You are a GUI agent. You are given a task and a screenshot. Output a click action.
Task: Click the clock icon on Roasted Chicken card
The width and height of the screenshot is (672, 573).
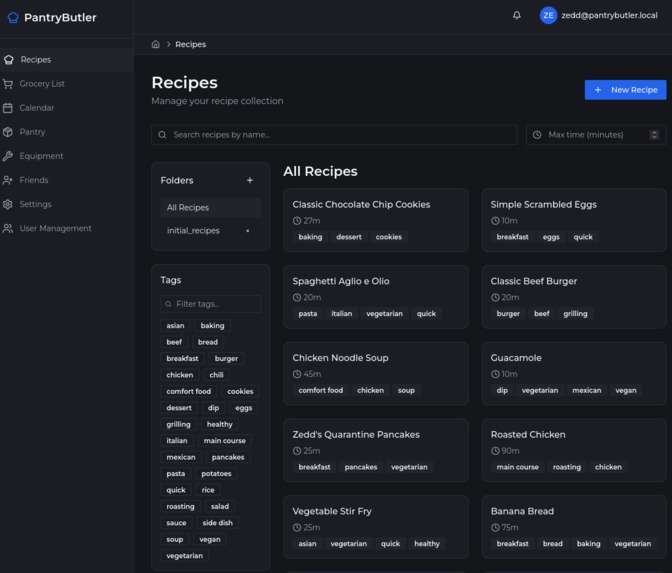495,451
